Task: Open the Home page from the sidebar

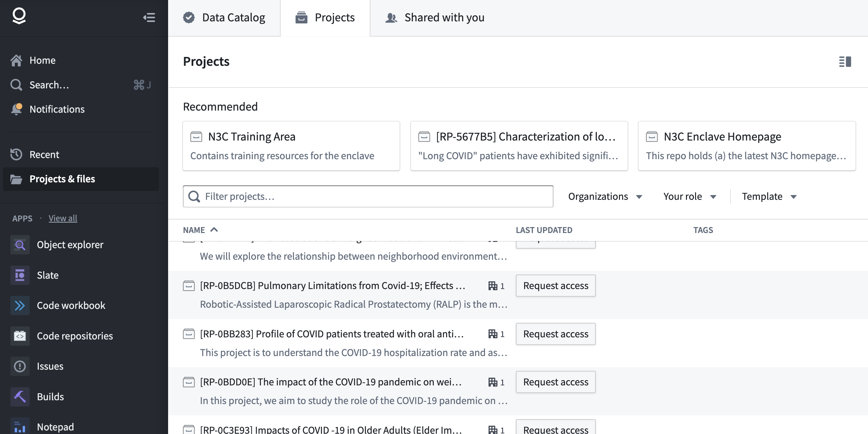Action: (42, 60)
